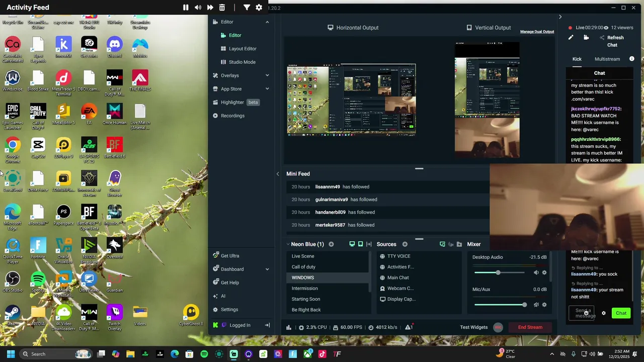Select Editor sub-item in sidebar
This screenshot has width=644, height=362.
pos(235,35)
